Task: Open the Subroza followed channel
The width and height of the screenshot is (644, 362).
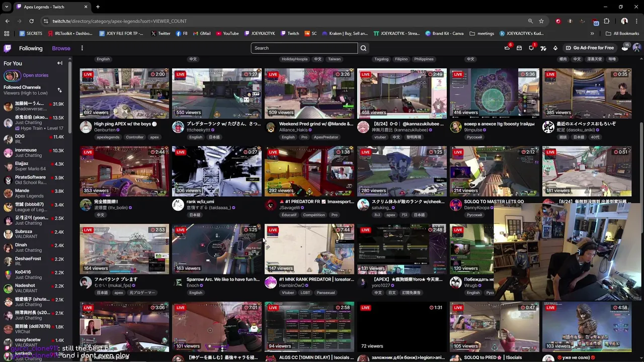Action: (x=34, y=234)
